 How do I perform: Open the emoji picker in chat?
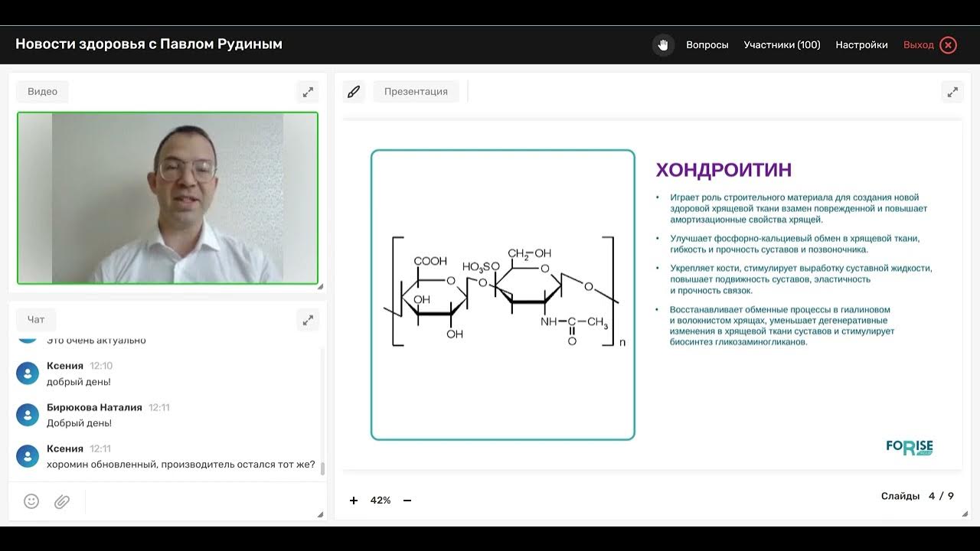coord(31,501)
